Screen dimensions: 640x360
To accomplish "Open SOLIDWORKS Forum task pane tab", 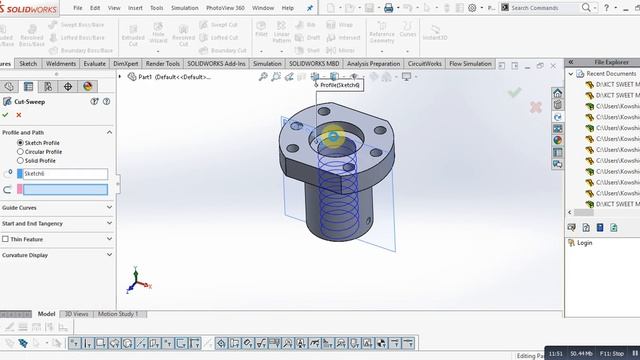I will [557, 164].
